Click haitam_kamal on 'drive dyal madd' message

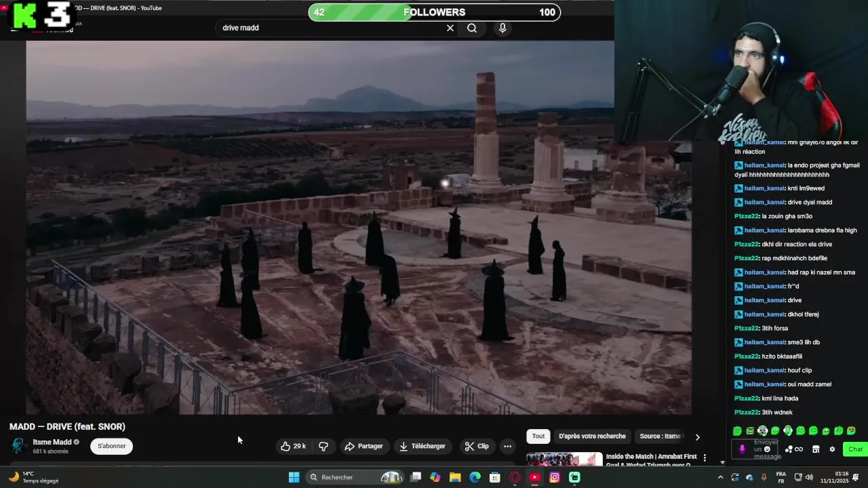764,202
